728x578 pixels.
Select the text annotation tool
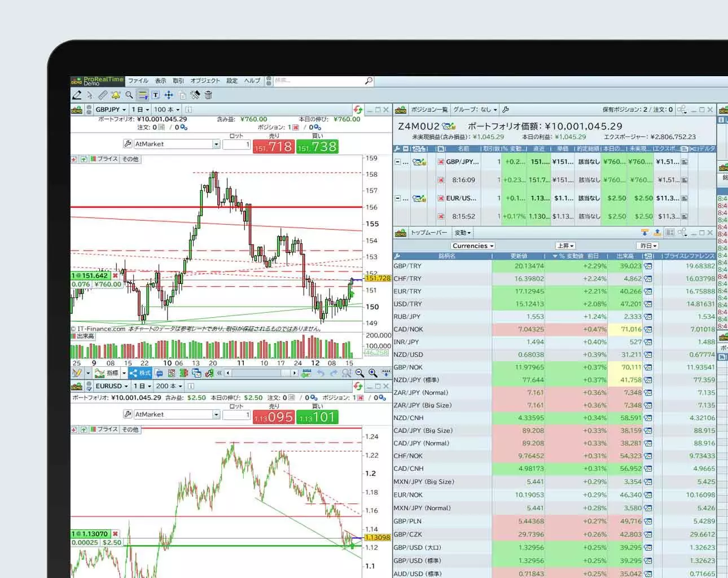coord(156,95)
